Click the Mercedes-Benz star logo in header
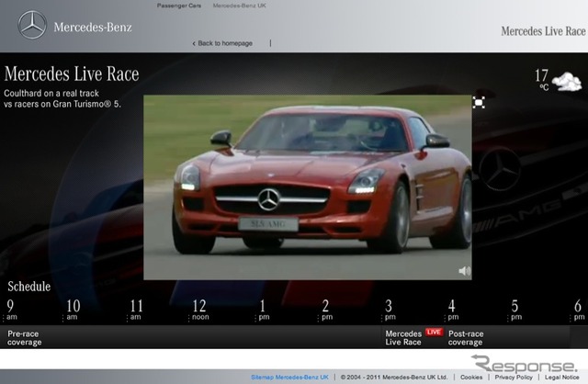 point(32,25)
